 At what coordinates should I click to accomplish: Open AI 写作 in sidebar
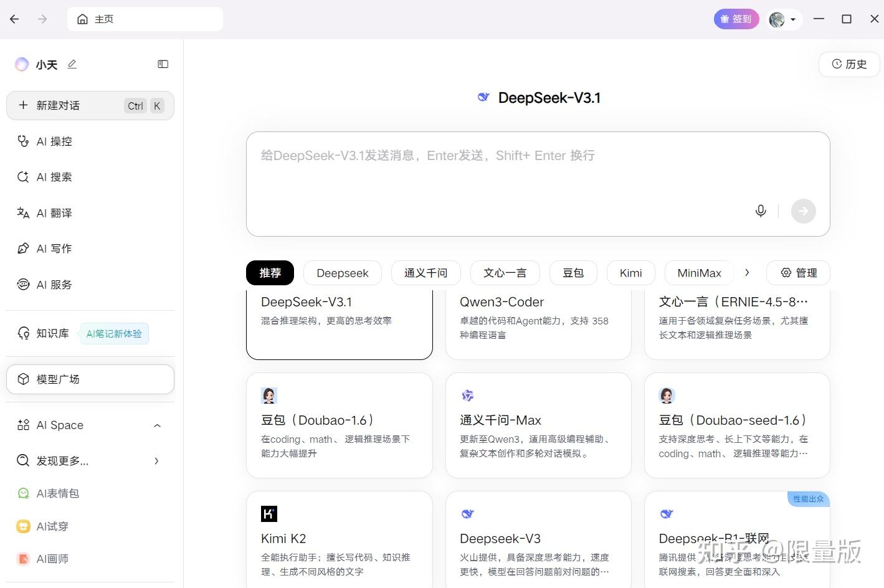pos(90,249)
